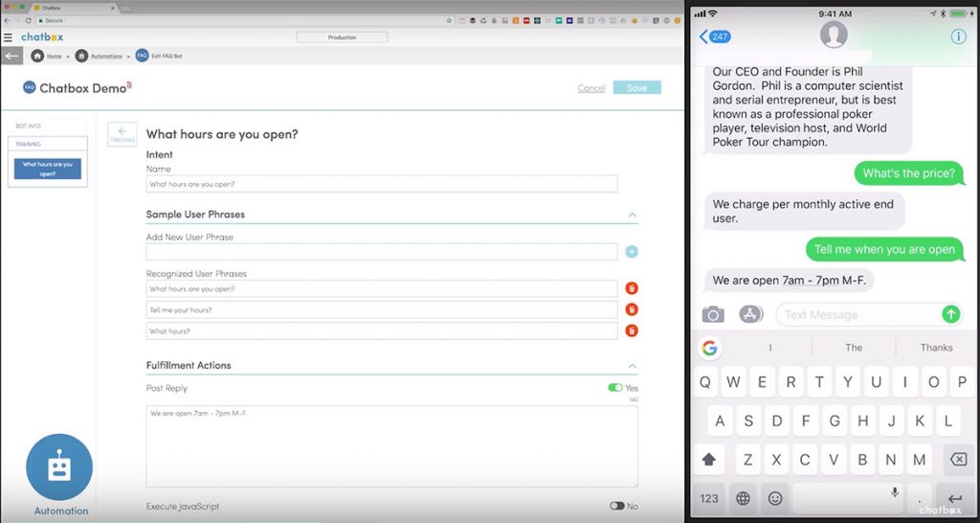Open the Automation robot icon
Image resolution: width=980 pixels, height=523 pixels.
coord(59,467)
